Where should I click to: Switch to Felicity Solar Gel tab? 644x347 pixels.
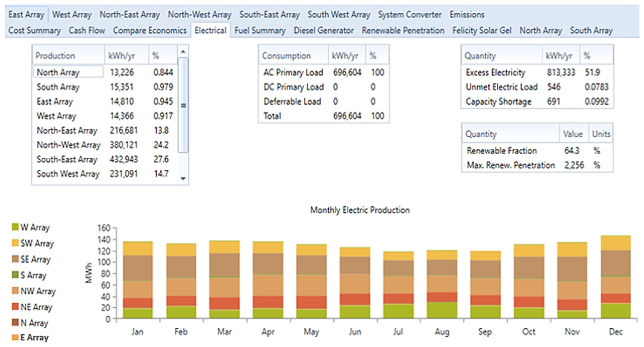[482, 30]
